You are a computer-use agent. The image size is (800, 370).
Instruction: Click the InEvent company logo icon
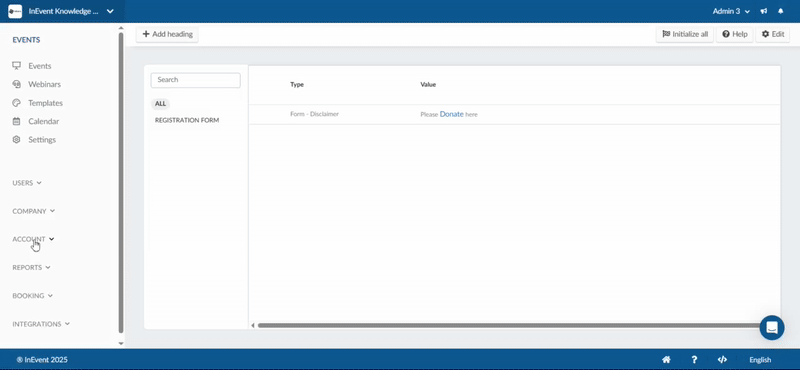15,11
